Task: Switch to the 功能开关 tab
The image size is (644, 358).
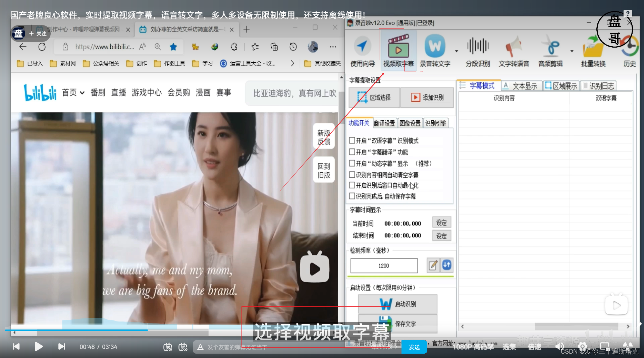Action: point(359,123)
